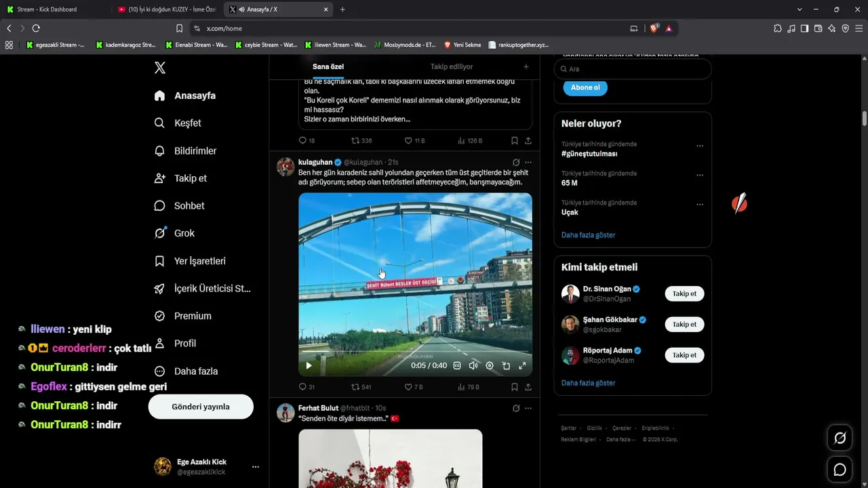Viewport: 868px width, 488px height.
Task: Bookmark this page in the address bar
Action: (x=179, y=28)
